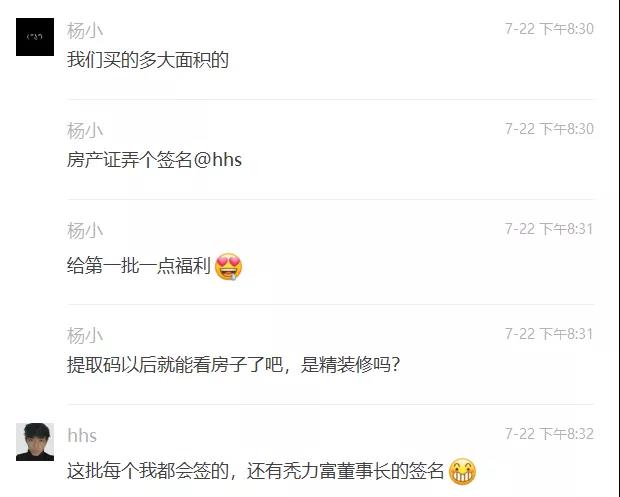Click the timestamp beside the 精装修 question

coord(549,334)
